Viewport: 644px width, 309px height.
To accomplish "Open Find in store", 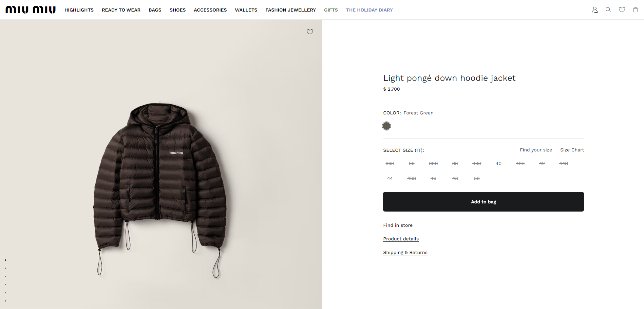I will (398, 225).
